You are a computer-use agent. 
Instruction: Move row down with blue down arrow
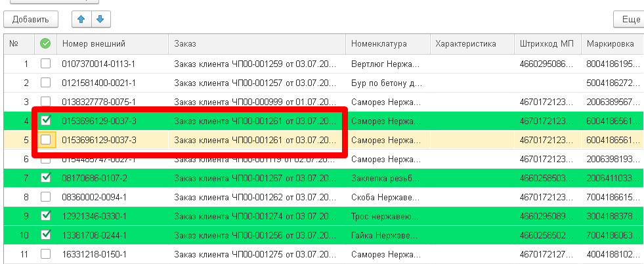(100, 19)
